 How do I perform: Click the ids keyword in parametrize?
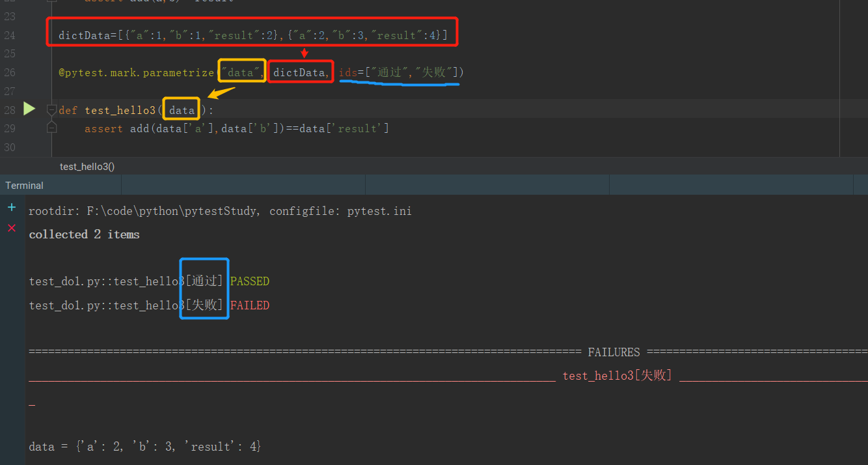pos(347,72)
